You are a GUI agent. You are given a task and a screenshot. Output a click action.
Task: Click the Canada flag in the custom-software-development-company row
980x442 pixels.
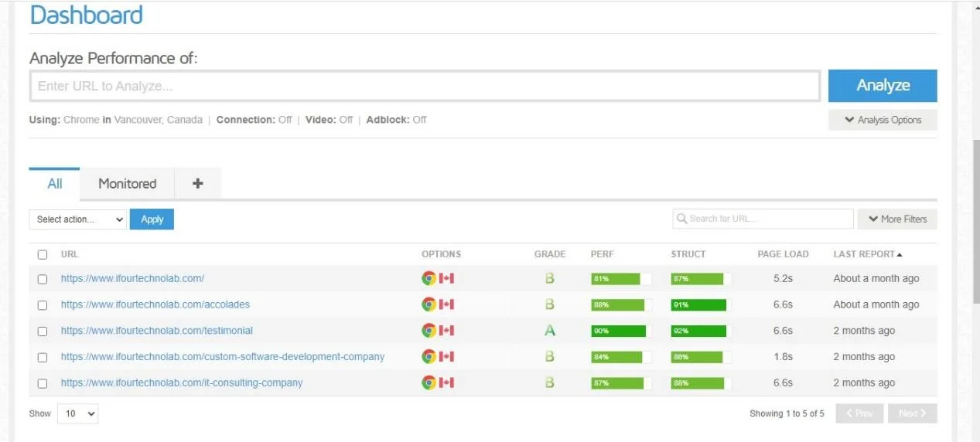(x=446, y=356)
